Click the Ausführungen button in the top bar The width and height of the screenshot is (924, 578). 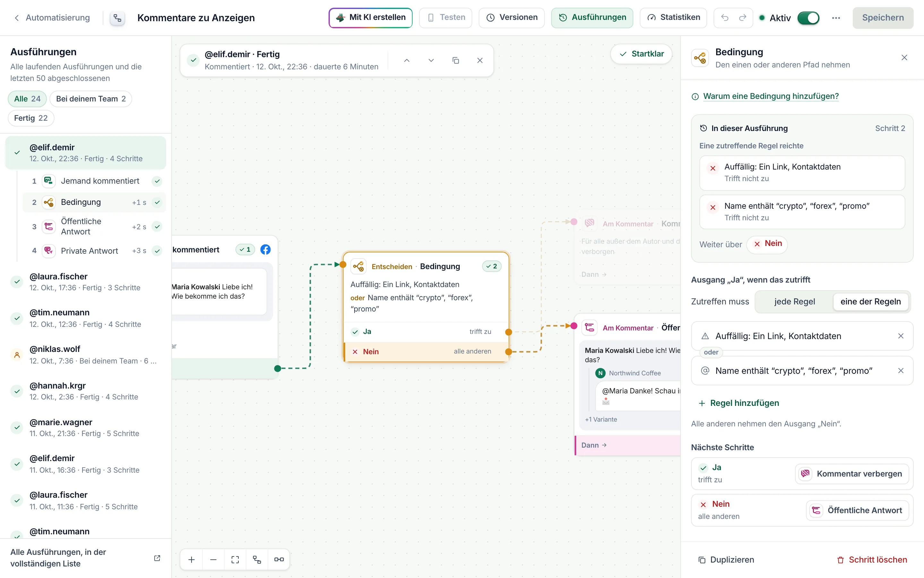(592, 18)
